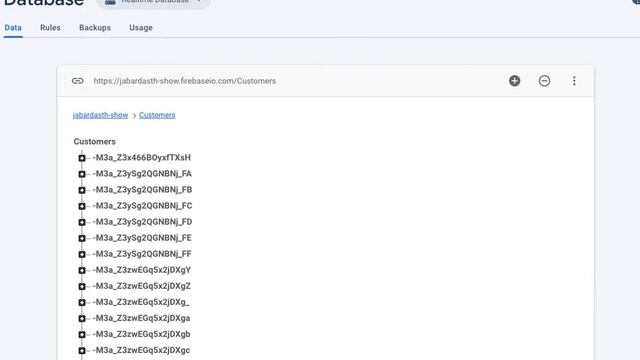640x360 pixels.
Task: Click the database URL field
Action: pyautogui.click(x=185, y=81)
